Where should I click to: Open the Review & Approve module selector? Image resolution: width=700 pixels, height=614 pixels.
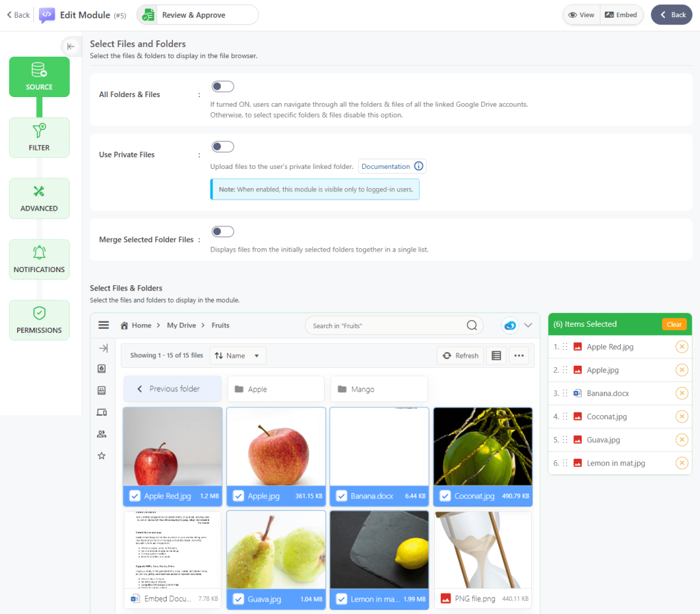pyautogui.click(x=198, y=14)
